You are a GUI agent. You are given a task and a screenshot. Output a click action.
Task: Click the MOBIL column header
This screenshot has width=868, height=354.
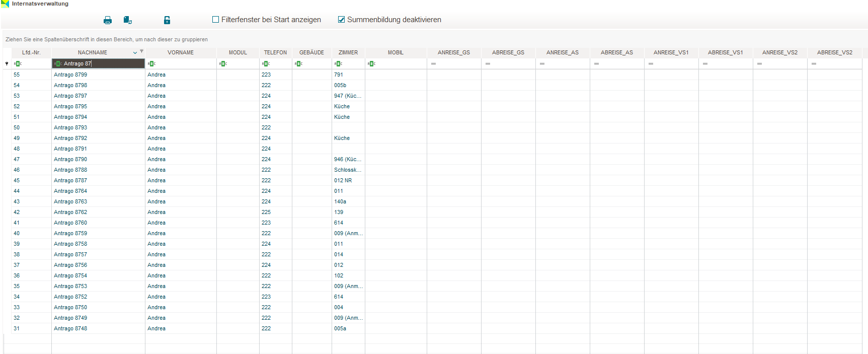(x=396, y=52)
